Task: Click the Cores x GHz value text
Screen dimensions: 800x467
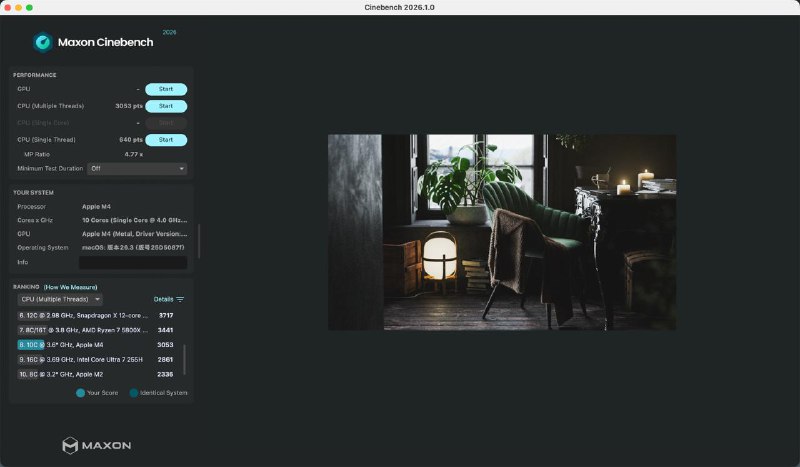Action: pos(134,220)
